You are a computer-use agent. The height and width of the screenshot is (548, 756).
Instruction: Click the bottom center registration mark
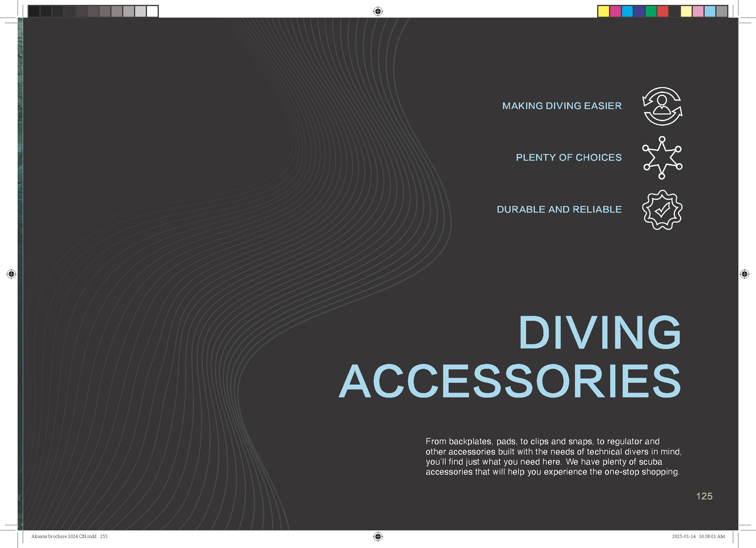pos(378,536)
